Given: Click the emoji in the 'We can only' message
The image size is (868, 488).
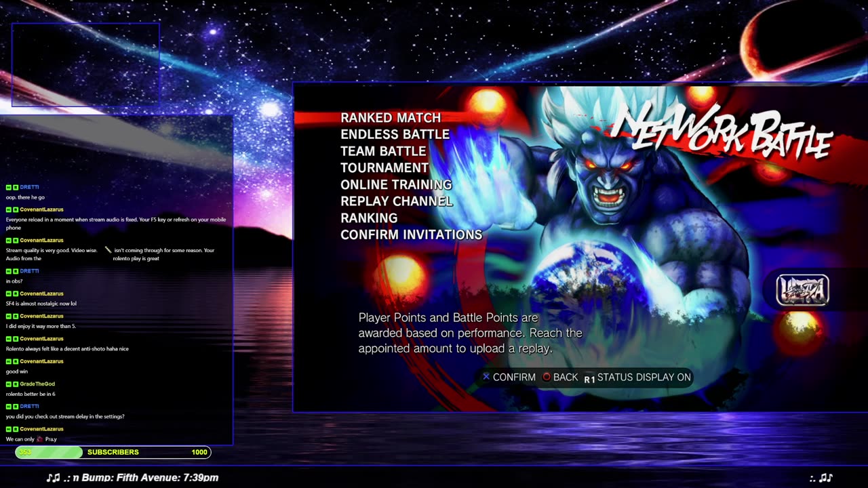Looking at the screenshot, I should coord(39,439).
